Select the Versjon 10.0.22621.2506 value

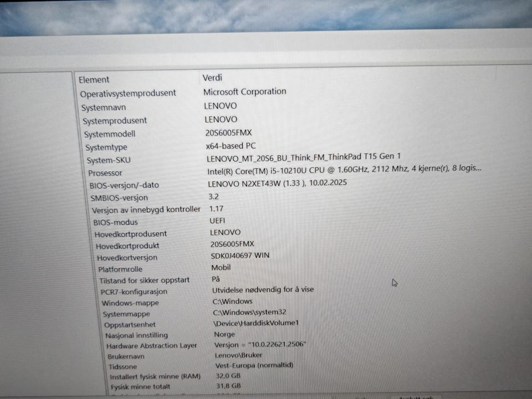click(260, 344)
